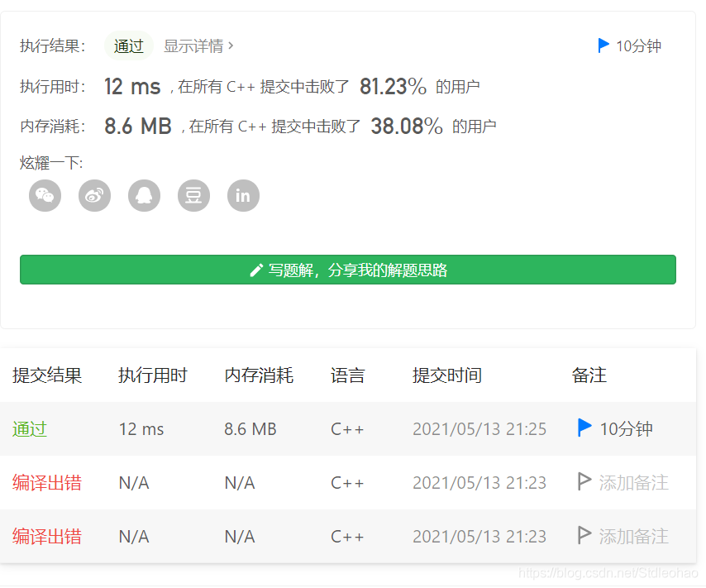Click the 81.23% runtime percentile
This screenshot has height=588, width=706.
tap(393, 86)
